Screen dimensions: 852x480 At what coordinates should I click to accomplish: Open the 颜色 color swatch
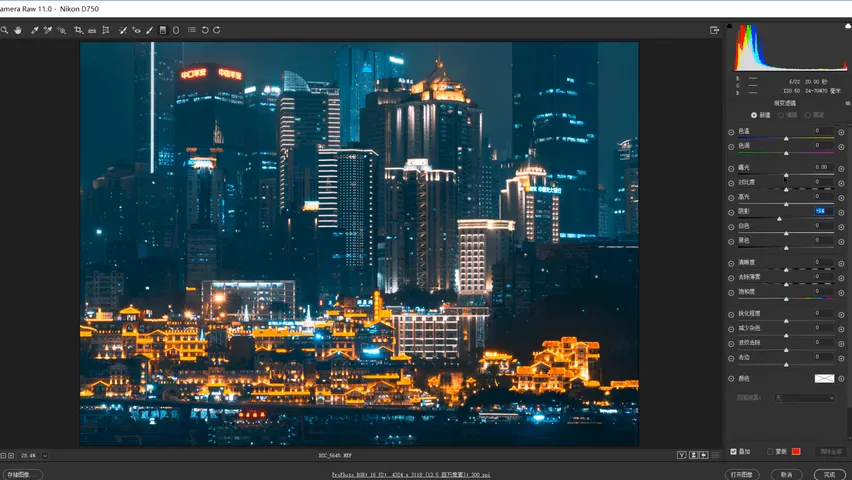click(x=824, y=379)
